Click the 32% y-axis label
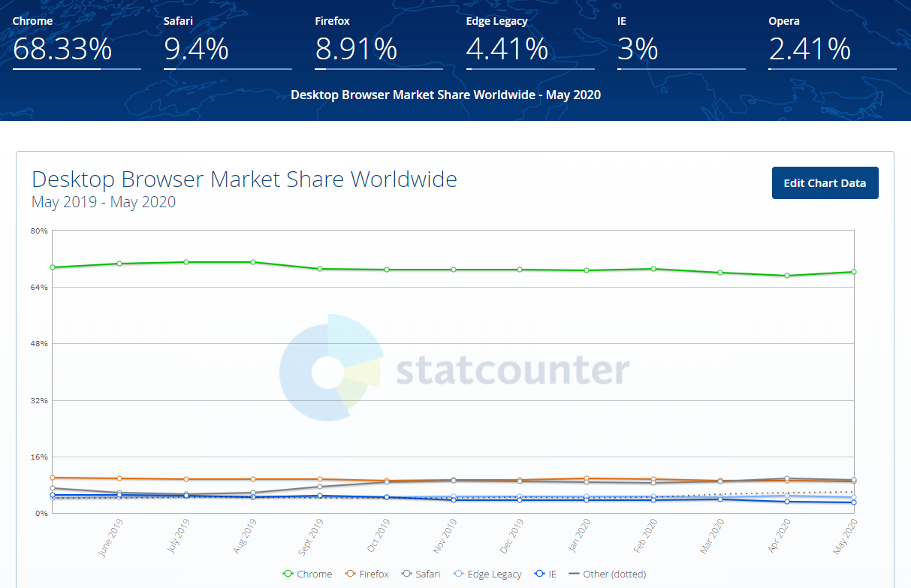This screenshot has width=911, height=588. click(x=40, y=400)
